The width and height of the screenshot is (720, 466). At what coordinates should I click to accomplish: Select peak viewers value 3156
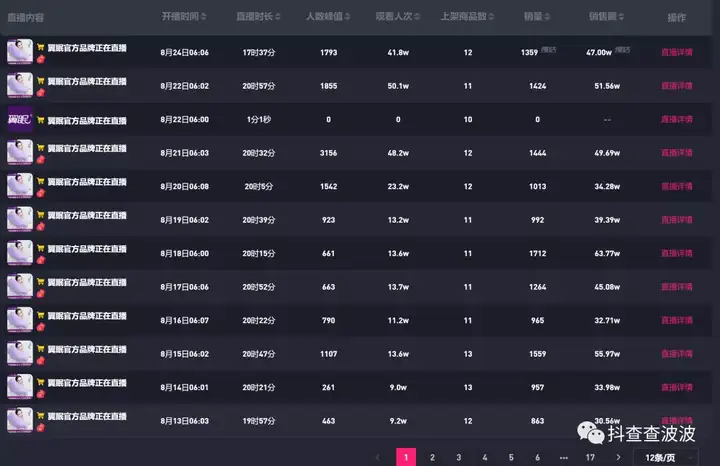tap(328, 153)
